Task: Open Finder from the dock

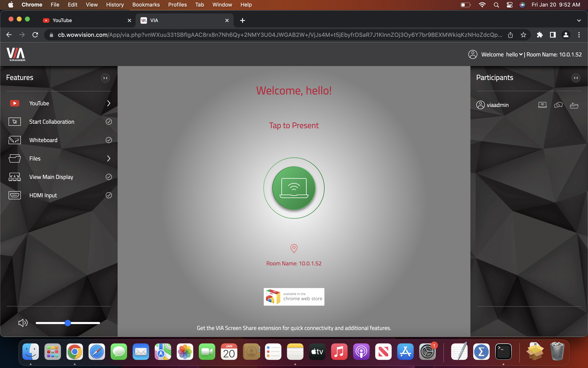Action: 31,351
